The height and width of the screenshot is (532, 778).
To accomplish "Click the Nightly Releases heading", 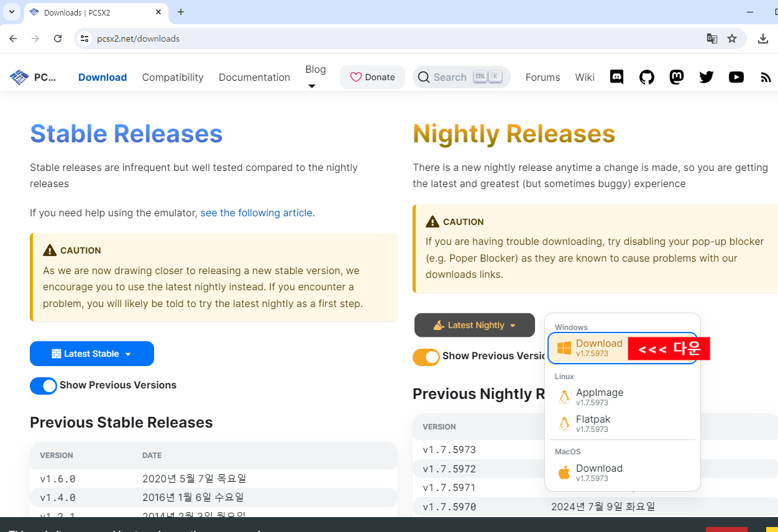I will 514,134.
